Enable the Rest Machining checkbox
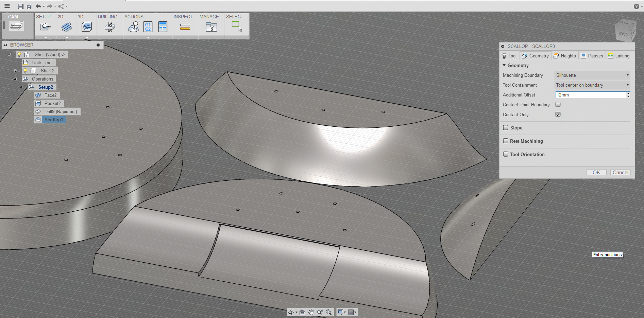The image size is (644, 318). coord(506,141)
